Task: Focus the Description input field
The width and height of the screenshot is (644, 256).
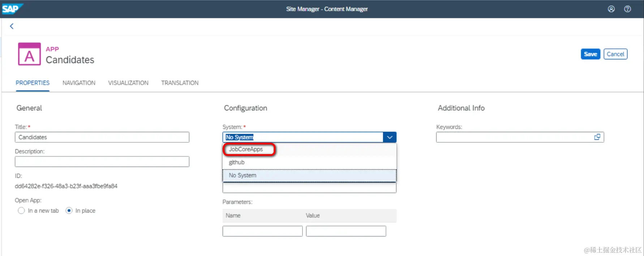Action: (102, 161)
